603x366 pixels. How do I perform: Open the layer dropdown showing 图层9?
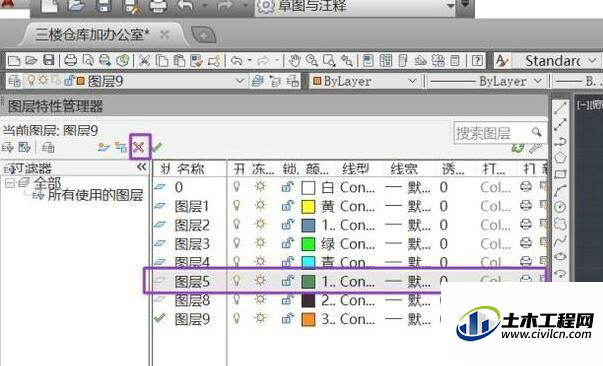240,81
